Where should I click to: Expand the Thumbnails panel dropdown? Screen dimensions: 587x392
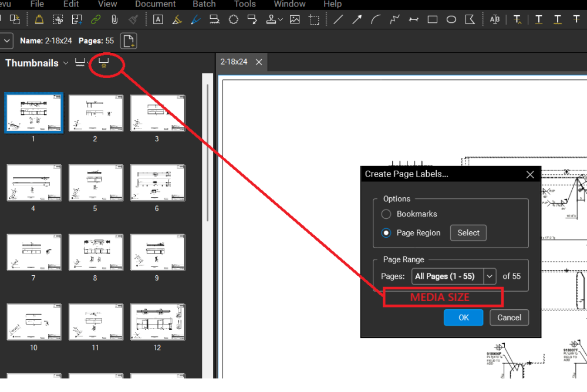coord(66,63)
